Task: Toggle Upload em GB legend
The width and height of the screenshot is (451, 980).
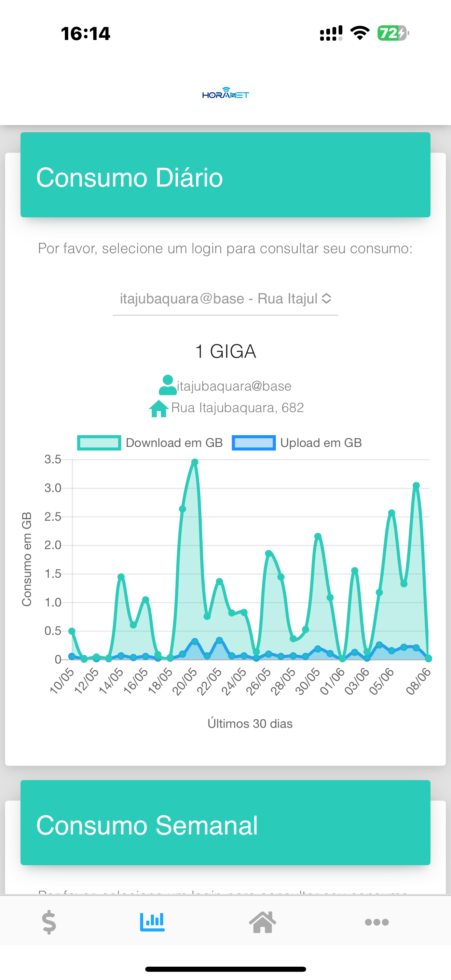Action: coord(297,443)
